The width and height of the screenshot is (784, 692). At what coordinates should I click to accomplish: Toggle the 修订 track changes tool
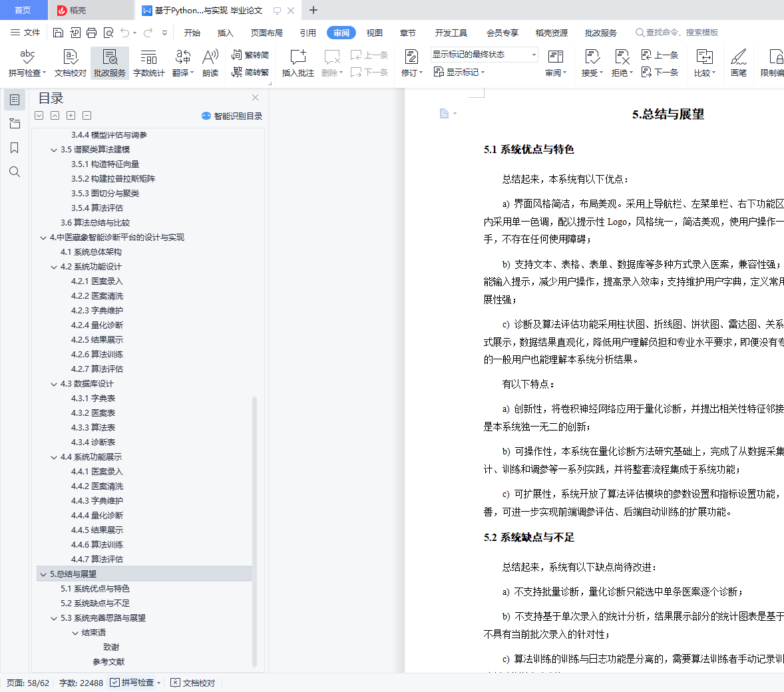tap(411, 63)
